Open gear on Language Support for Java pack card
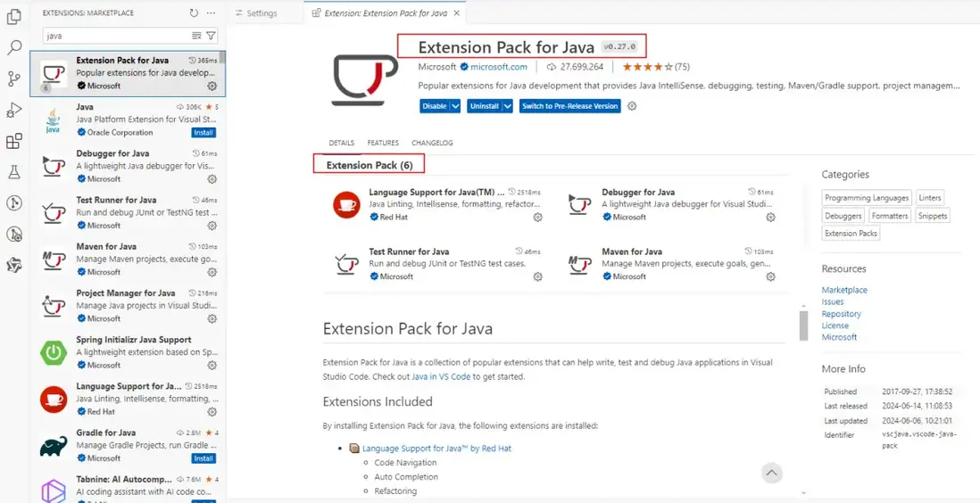Viewport: 980px width, 503px height. (537, 217)
